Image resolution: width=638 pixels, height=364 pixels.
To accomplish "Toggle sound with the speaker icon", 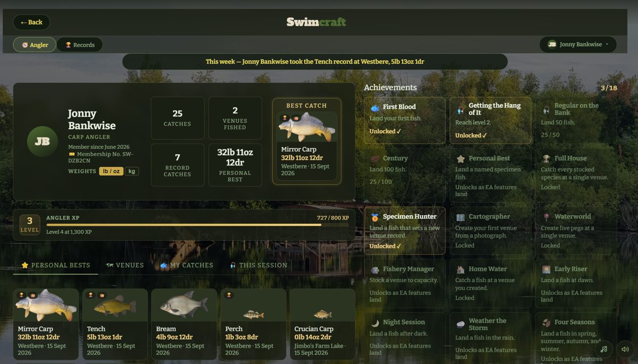I will (625, 349).
